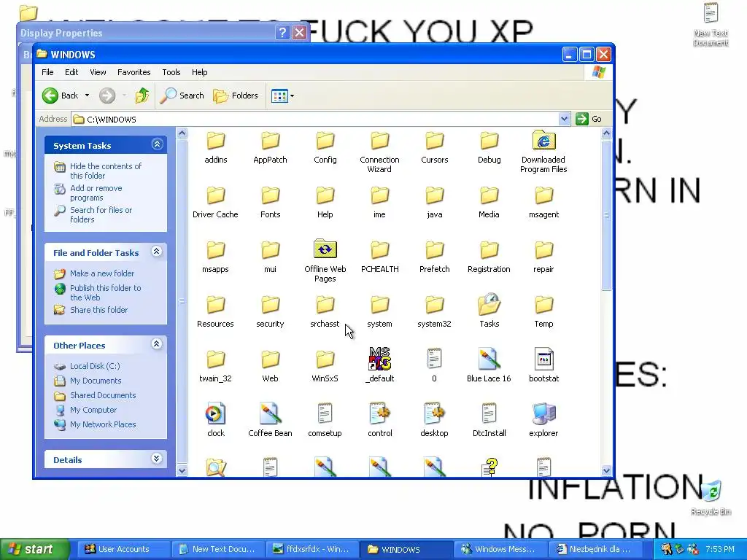This screenshot has width=747, height=560.
Task: Collapse the File and Folder Tasks panel
Action: 157,252
